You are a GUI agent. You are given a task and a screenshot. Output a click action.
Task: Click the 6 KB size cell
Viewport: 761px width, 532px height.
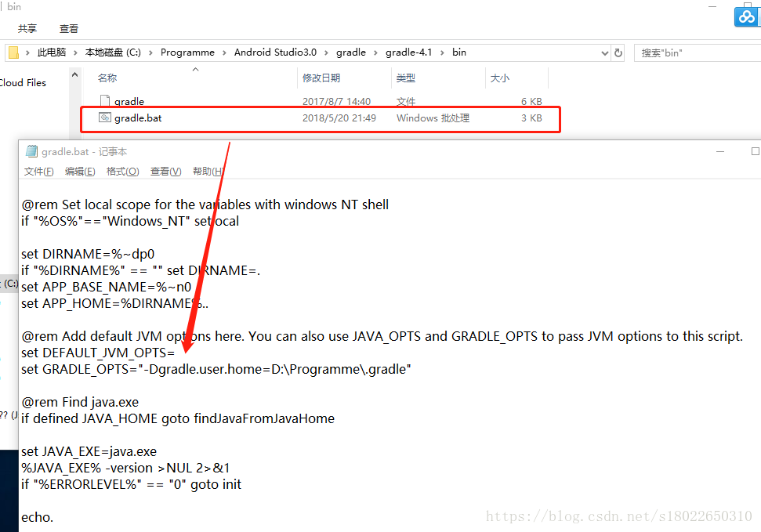point(531,101)
